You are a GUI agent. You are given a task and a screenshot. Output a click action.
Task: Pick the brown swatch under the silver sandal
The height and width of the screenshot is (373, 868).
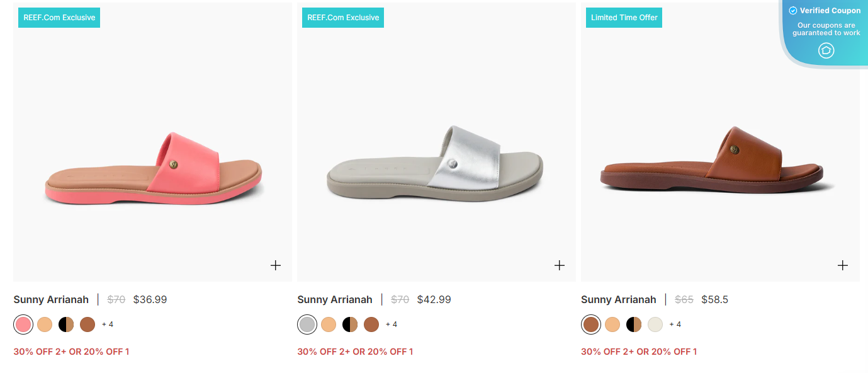(x=371, y=324)
